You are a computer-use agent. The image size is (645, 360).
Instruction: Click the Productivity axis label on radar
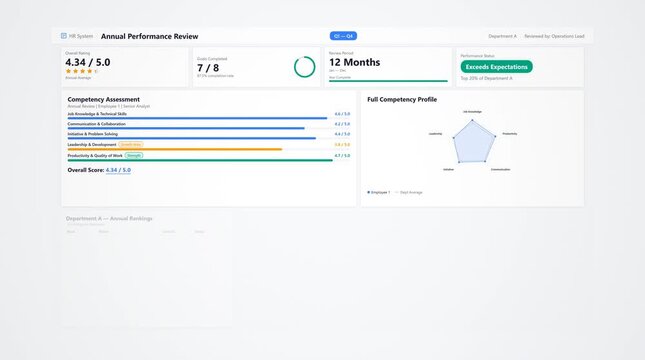[x=510, y=134]
